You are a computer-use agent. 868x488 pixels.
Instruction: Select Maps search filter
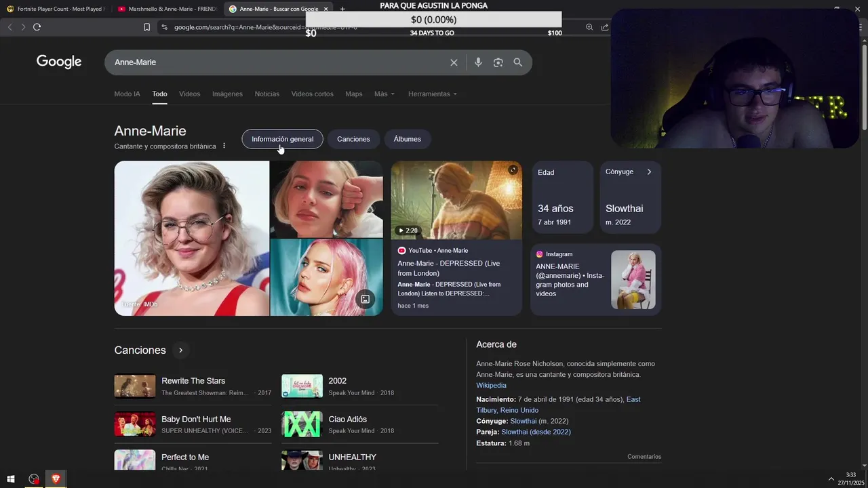pos(353,94)
